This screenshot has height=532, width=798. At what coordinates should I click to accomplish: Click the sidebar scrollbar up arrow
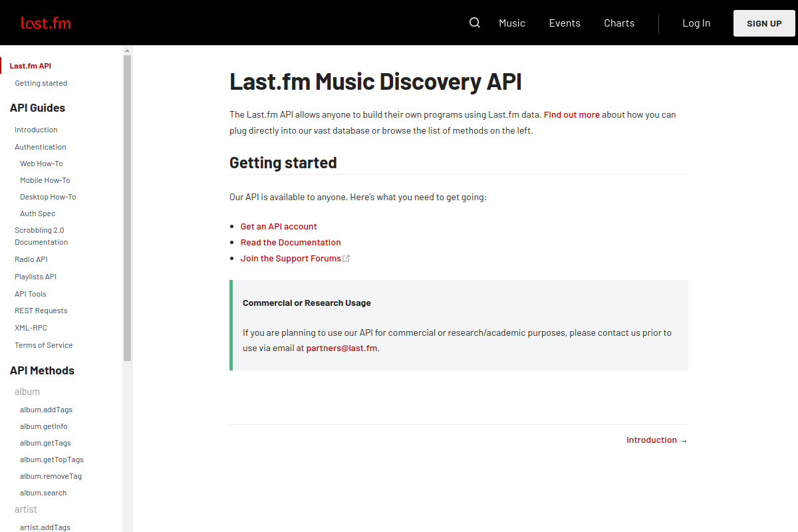[128, 50]
